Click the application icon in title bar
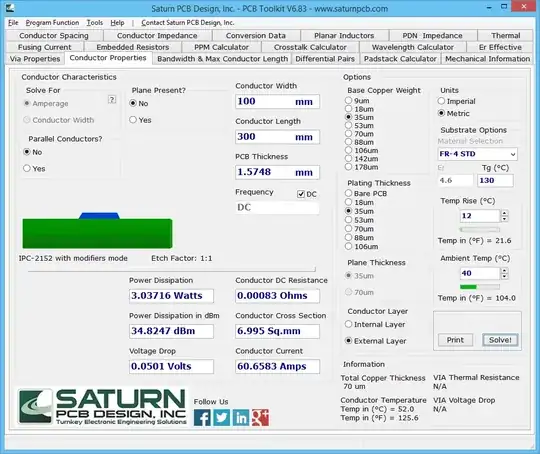The height and width of the screenshot is (454, 540). [x=10, y=8]
